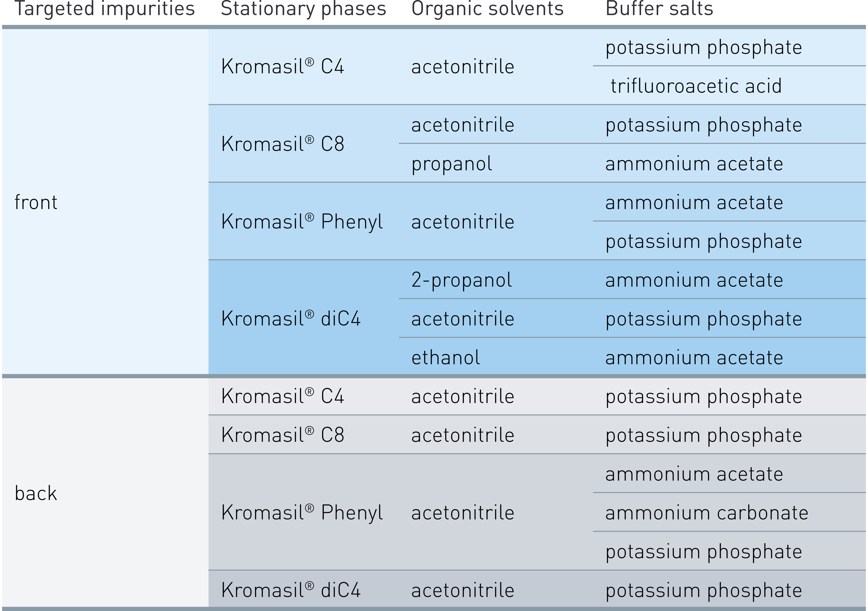Click ammonium acetate in the ethanol row
Image resolution: width=868 pixels, height=611 pixels.
694,358
